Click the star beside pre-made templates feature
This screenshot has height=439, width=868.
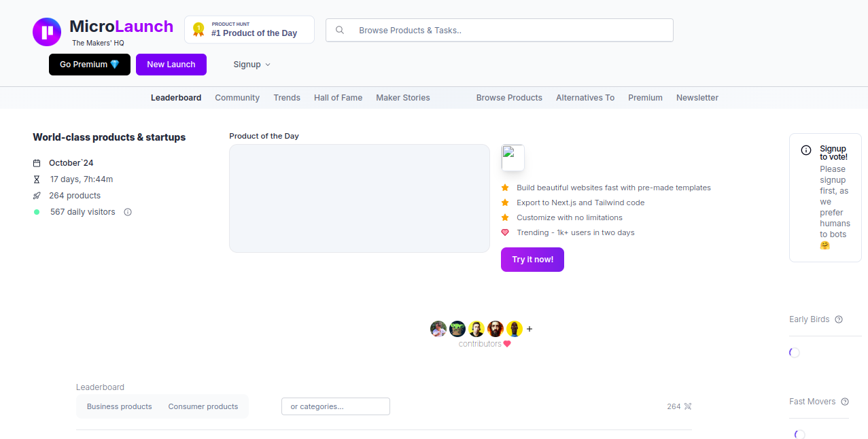click(505, 188)
